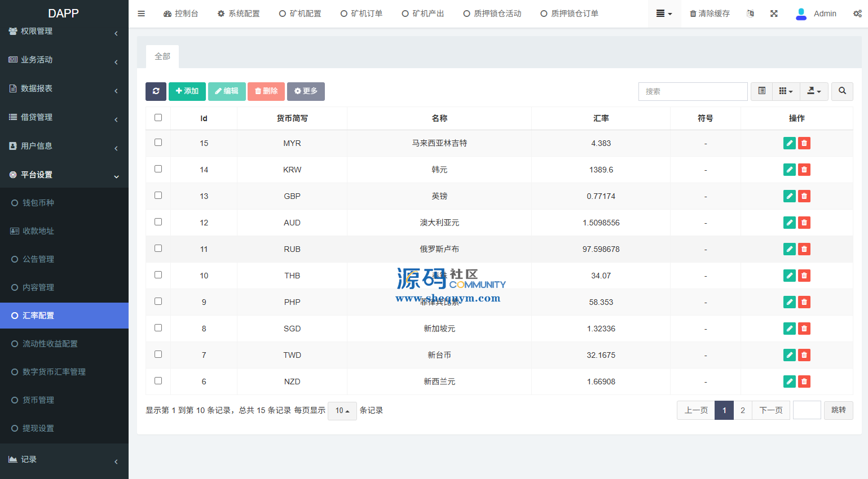Go to 下一页 in pagination
The image size is (868, 479).
(770, 410)
